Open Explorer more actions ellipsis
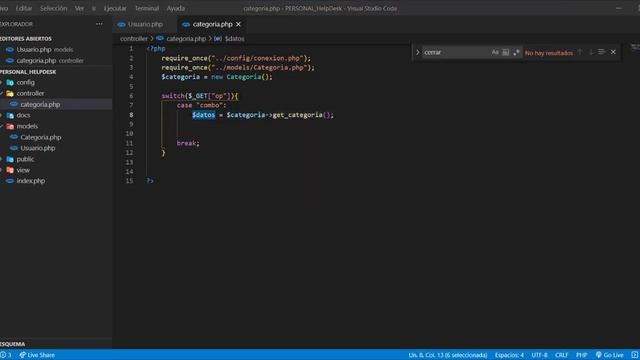 (x=99, y=24)
